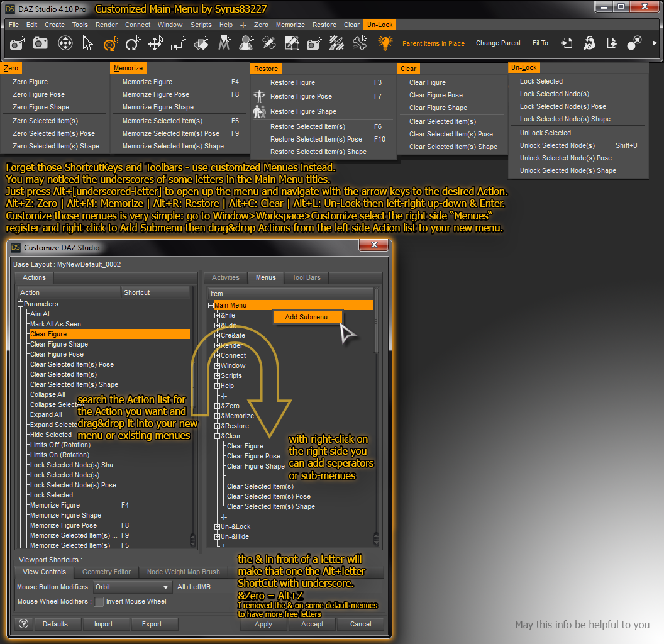Select the Geometry Editor pencil-square tool
664x644 pixels.
[292, 43]
